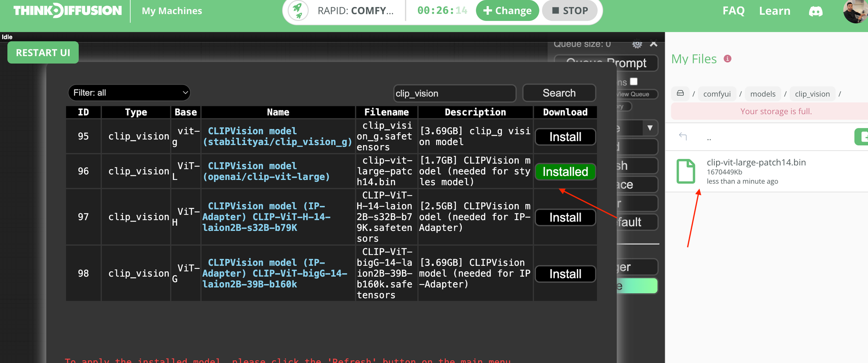
Task: Close the ComfyUI menu panel with X
Action: (654, 44)
